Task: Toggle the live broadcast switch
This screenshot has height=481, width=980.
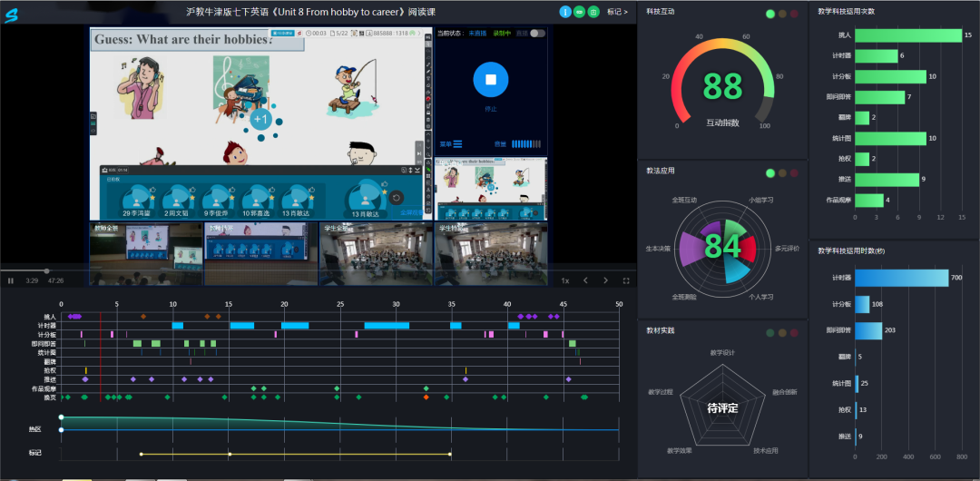Action: [537, 34]
